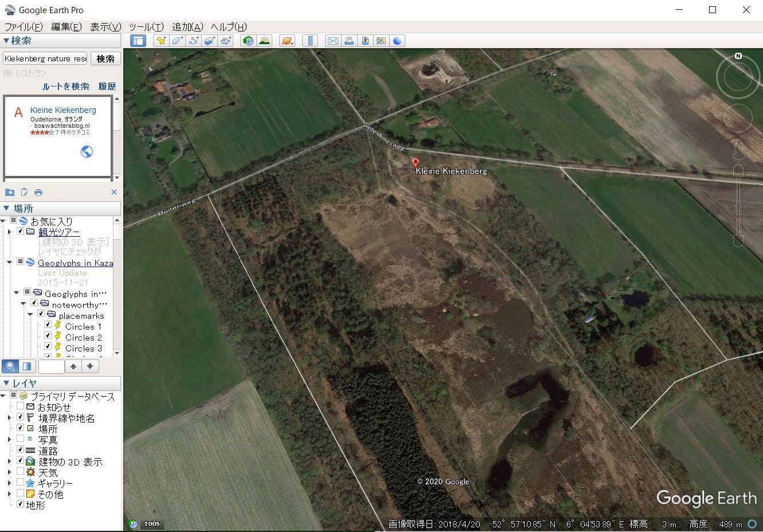This screenshot has height=532, width=763.
Task: Toggle the places opacity slider icon
Action: point(27,366)
